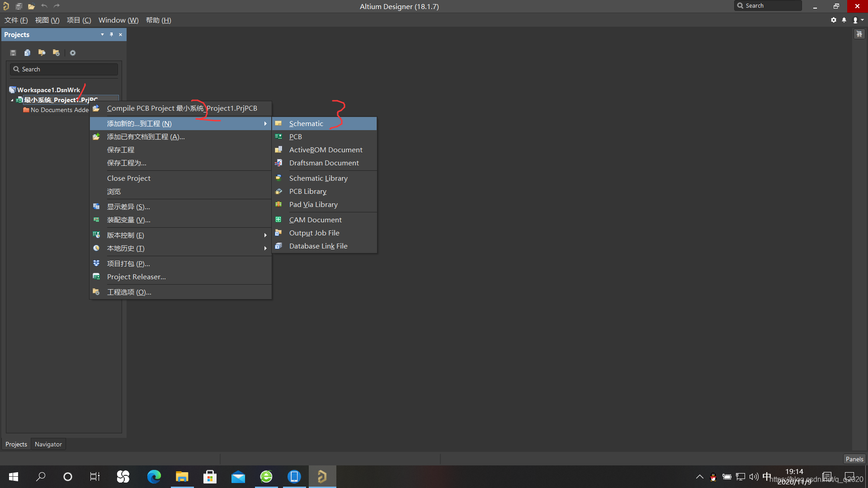Open Projects panel gear settings
This screenshot has width=868, height=488.
pos(73,53)
